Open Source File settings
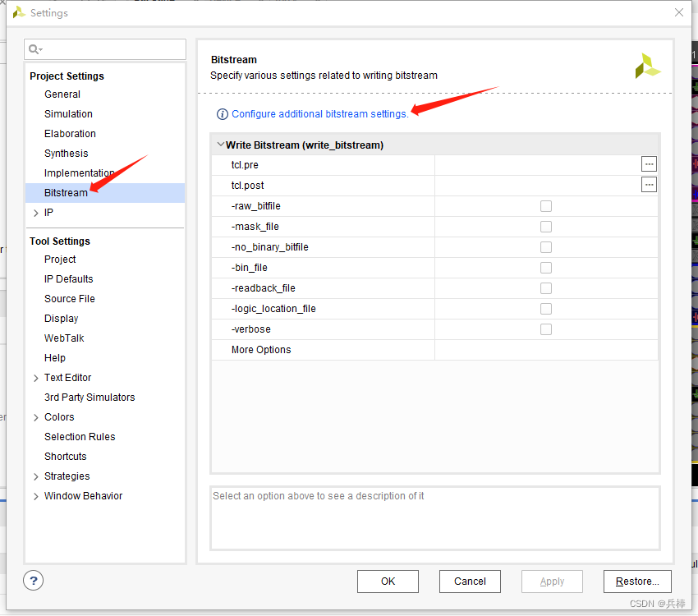 click(x=70, y=299)
